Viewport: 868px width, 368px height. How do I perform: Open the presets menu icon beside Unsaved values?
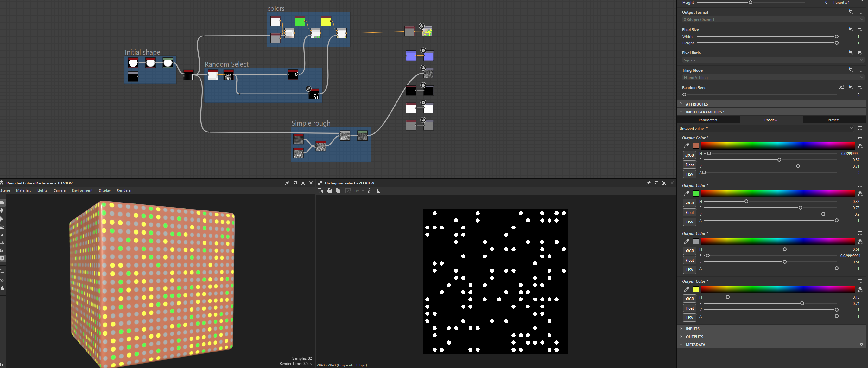click(x=859, y=128)
